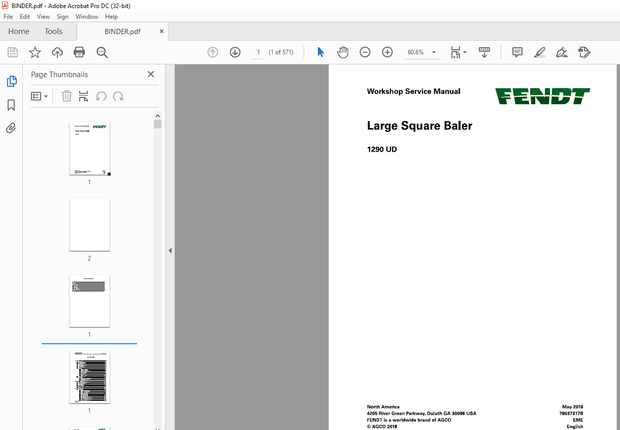Select the fourth thumbnail with contents list
Image resolution: width=620 pixels, height=430 pixels.
90,377
